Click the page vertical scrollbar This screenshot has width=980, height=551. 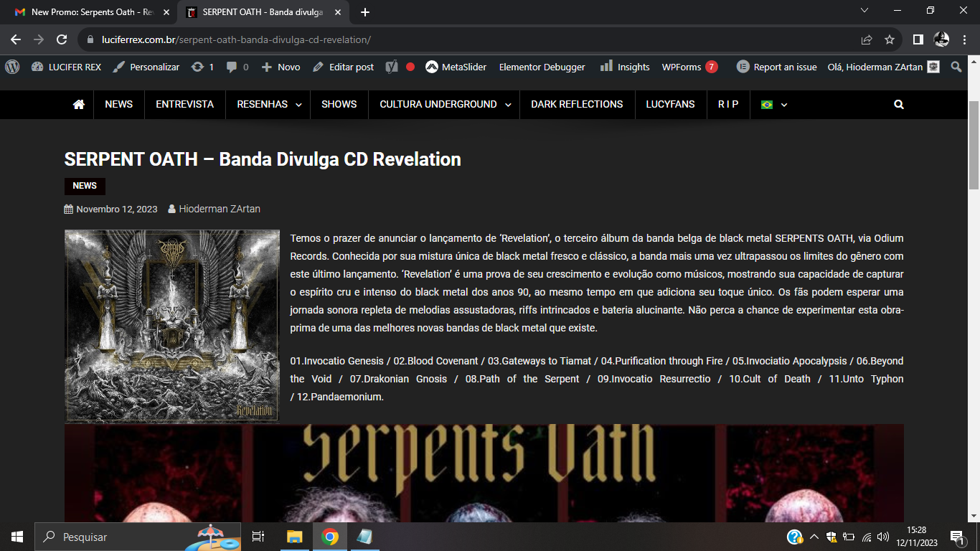[974, 143]
